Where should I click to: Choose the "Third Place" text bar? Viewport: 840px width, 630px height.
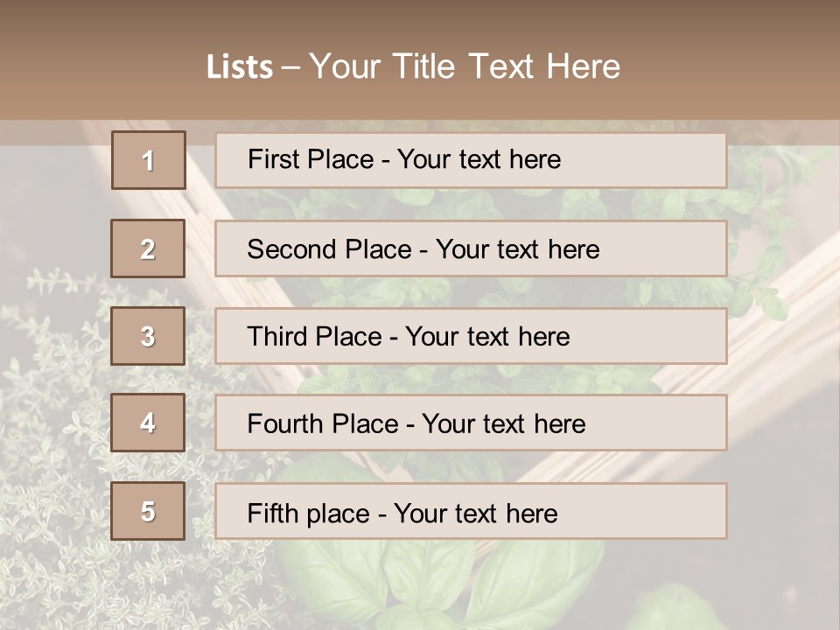[x=471, y=336]
